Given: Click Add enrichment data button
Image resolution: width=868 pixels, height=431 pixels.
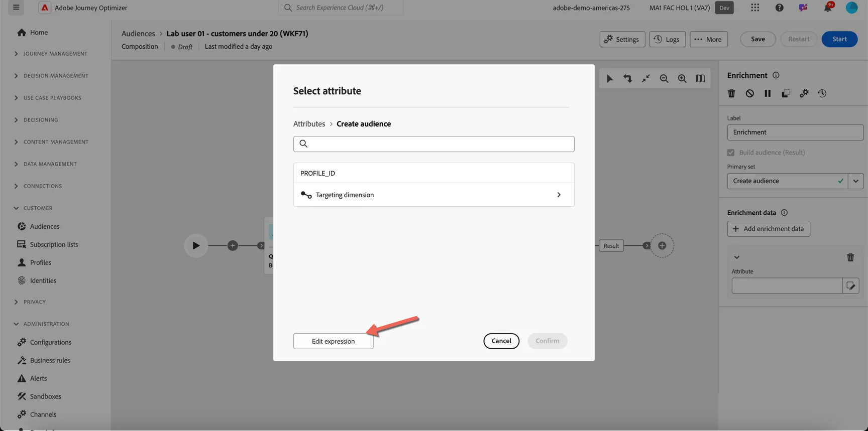Looking at the screenshot, I should pyautogui.click(x=768, y=229).
